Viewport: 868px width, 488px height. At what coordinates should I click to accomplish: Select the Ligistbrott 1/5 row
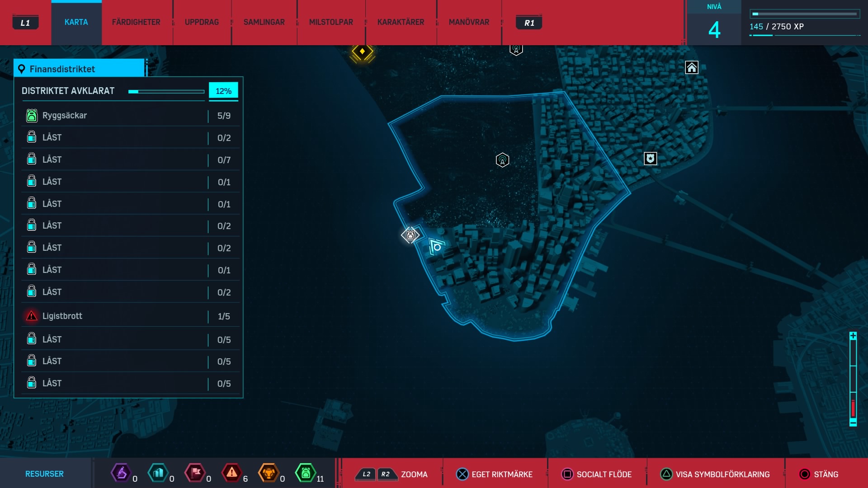pyautogui.click(x=130, y=316)
